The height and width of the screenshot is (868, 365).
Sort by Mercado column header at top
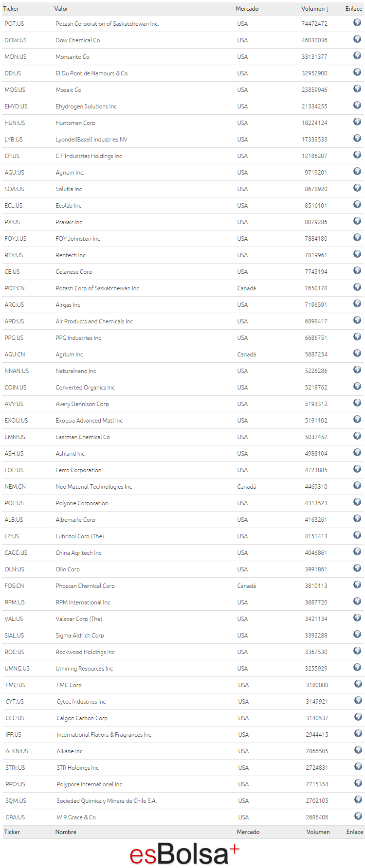click(x=247, y=9)
